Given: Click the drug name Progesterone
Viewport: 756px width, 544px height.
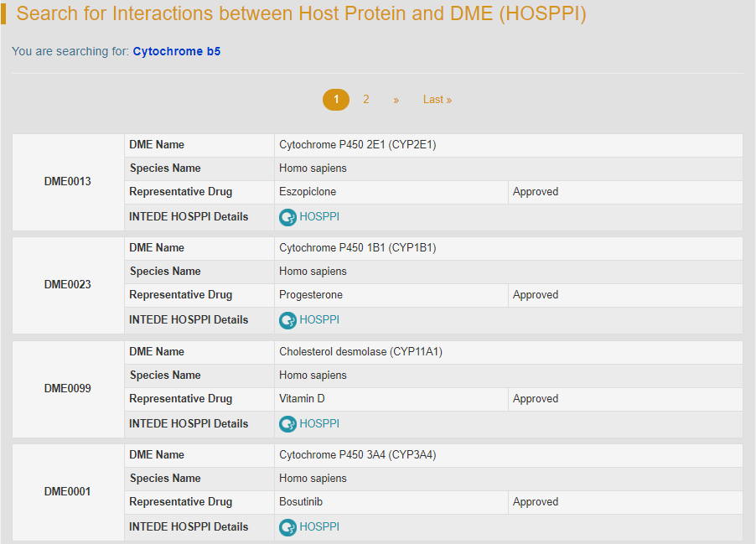Looking at the screenshot, I should click(x=311, y=295).
